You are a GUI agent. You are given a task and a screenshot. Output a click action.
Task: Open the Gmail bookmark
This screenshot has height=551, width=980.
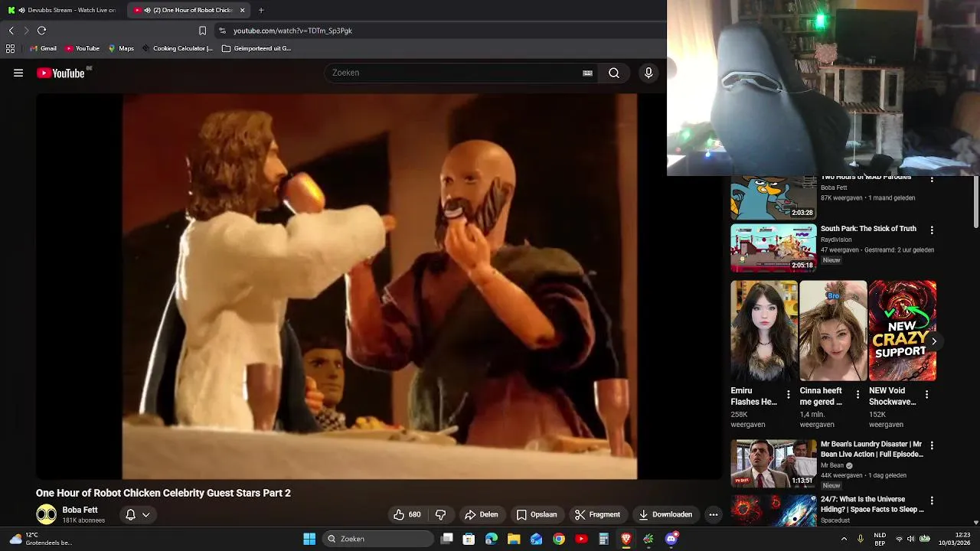click(43, 48)
